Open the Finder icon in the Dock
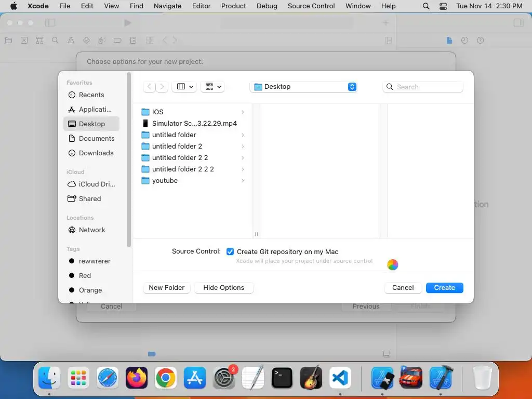This screenshot has width=532, height=399. (49, 378)
